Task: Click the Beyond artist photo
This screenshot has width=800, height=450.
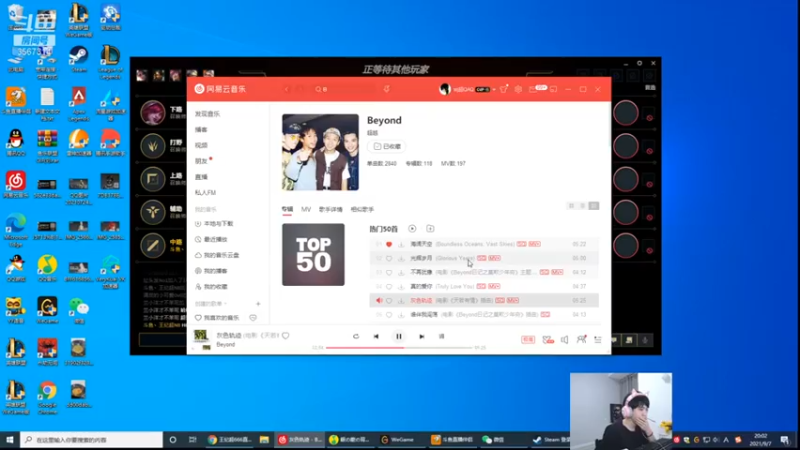Action: (320, 152)
